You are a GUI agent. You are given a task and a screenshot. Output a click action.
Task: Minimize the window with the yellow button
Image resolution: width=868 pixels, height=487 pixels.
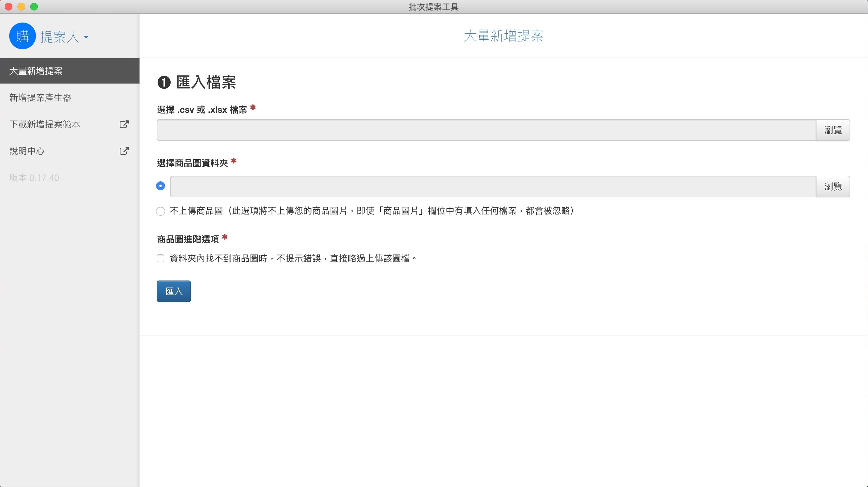21,7
